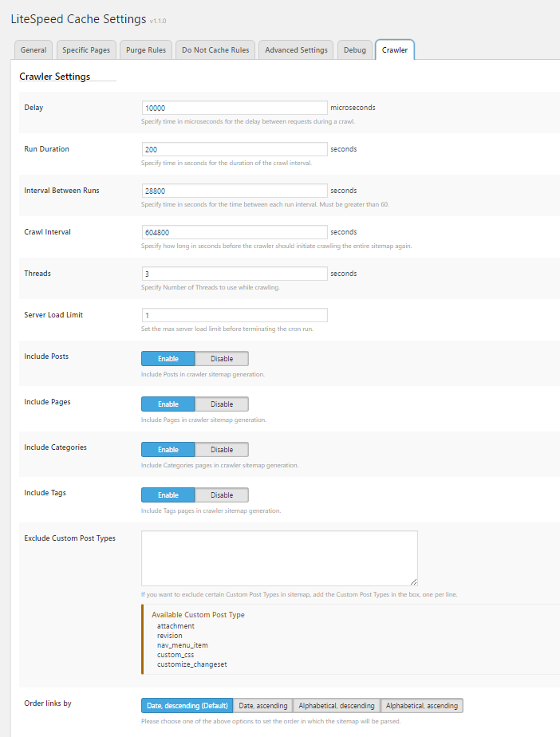Focus the Server Load Limit field
This screenshot has height=737, width=560.
[x=235, y=315]
